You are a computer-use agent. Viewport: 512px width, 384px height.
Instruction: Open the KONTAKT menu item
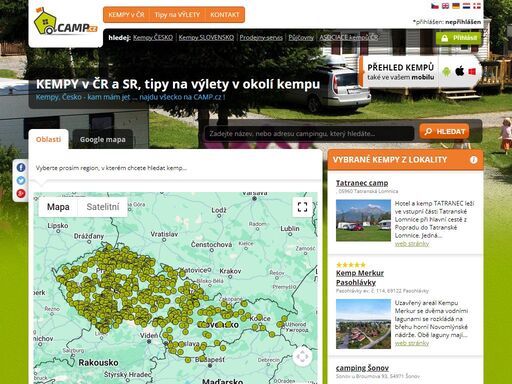tap(225, 15)
